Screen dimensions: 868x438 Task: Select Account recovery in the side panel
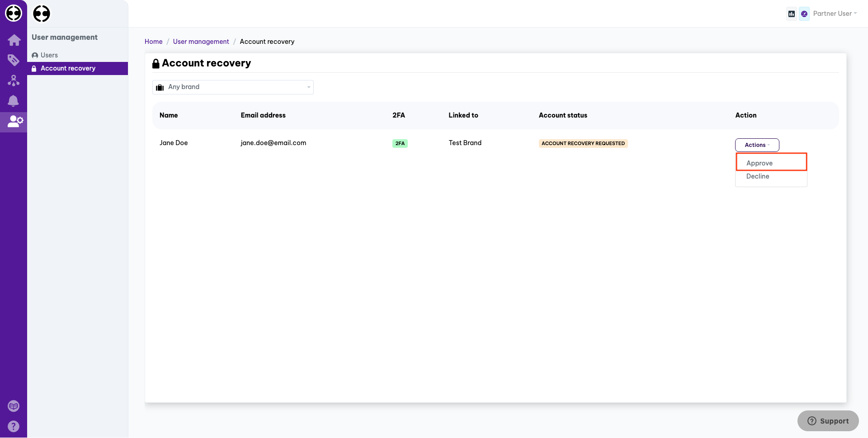pos(77,68)
